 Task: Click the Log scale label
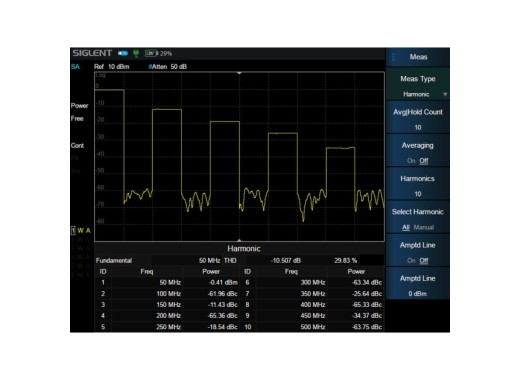coord(100,75)
